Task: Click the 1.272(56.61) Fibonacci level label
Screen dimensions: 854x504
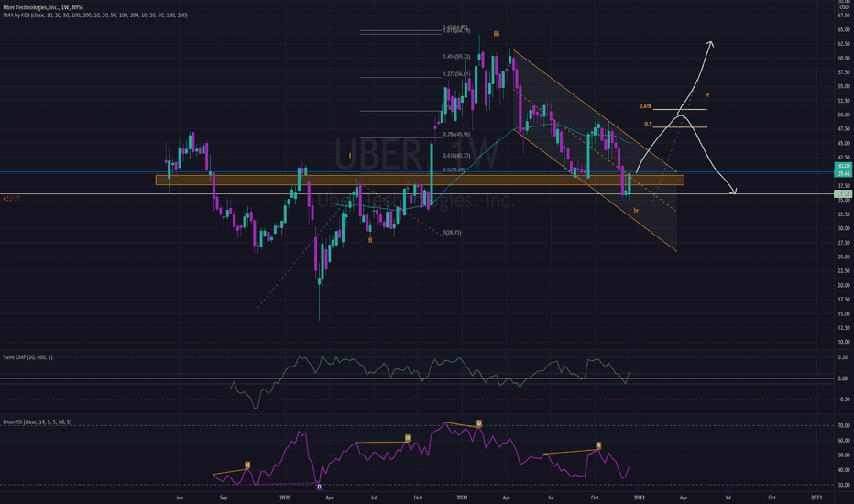Action: (456, 74)
